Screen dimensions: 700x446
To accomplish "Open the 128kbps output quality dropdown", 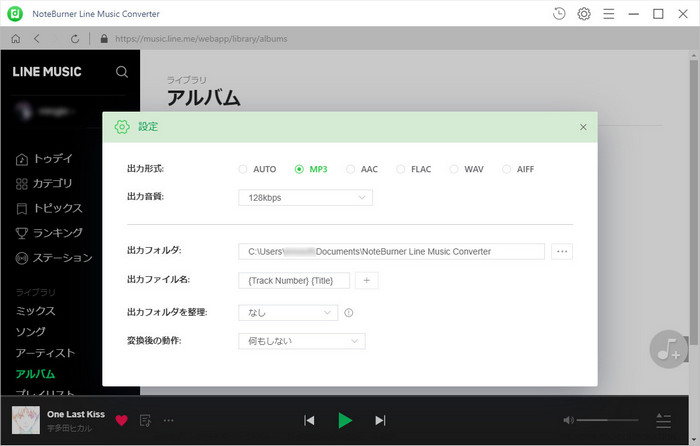I will [x=305, y=198].
